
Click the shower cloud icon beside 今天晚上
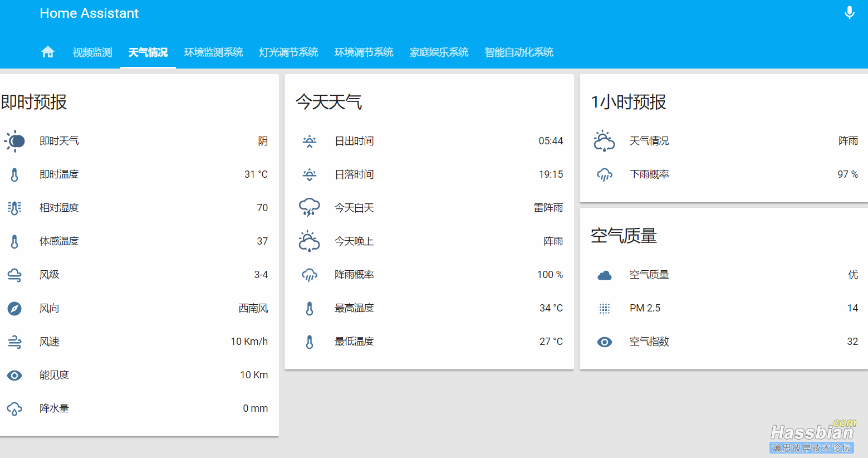point(310,241)
